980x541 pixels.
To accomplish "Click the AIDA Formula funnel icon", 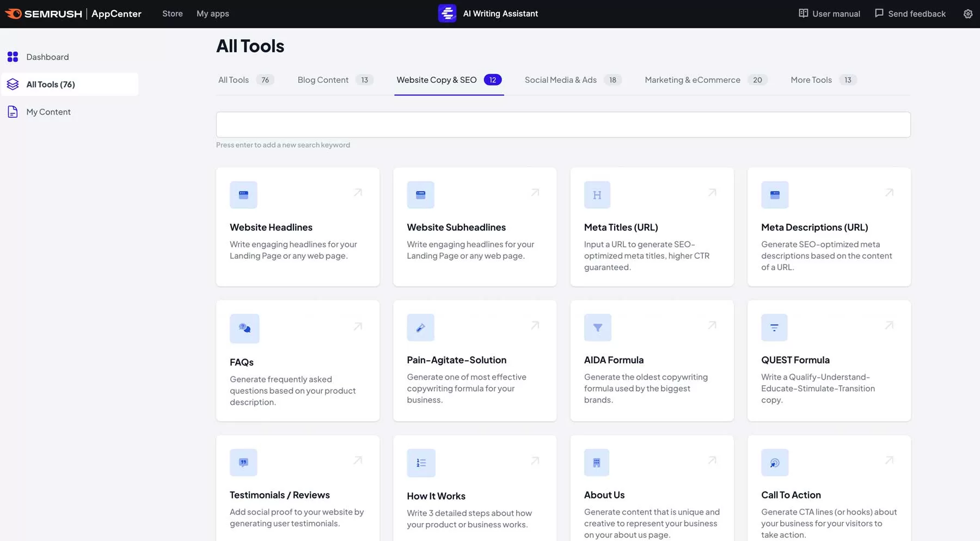I will point(597,327).
